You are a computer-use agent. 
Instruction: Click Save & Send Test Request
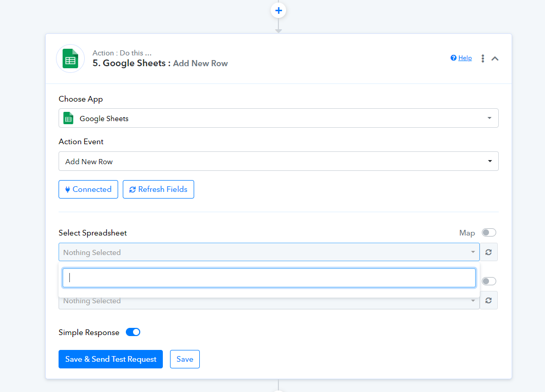(x=110, y=359)
